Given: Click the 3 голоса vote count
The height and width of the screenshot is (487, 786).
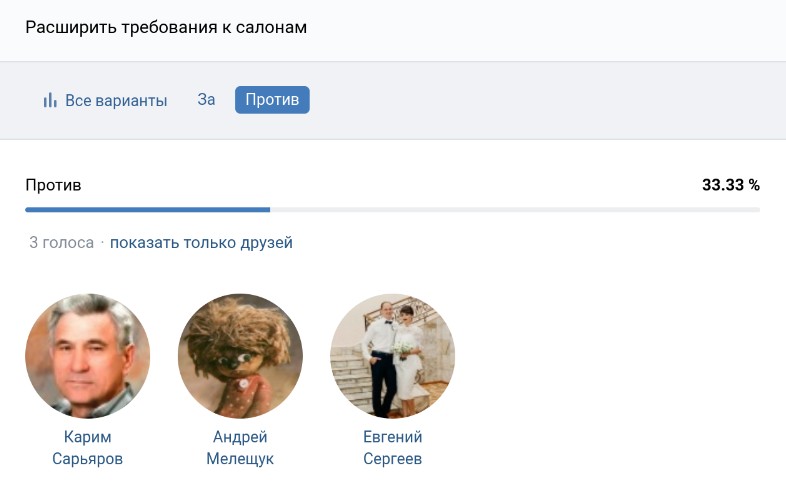Looking at the screenshot, I should click(61, 243).
